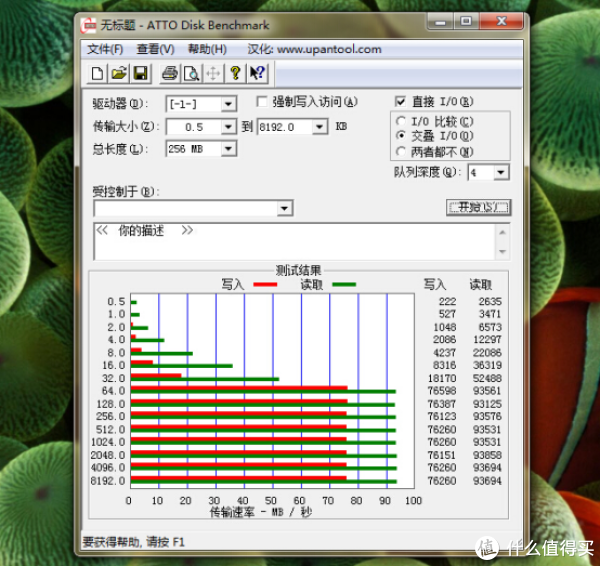Viewport: 600px width, 566px height.
Task: Expand the 受控制于 dropdown
Action: (x=284, y=209)
